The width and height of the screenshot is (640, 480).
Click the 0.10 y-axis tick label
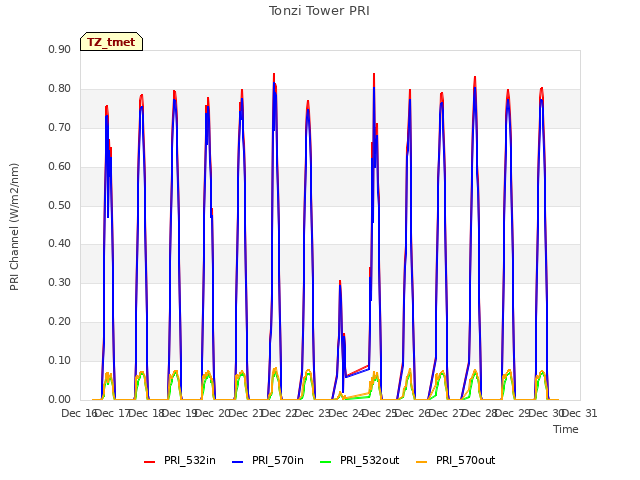pyautogui.click(x=60, y=360)
